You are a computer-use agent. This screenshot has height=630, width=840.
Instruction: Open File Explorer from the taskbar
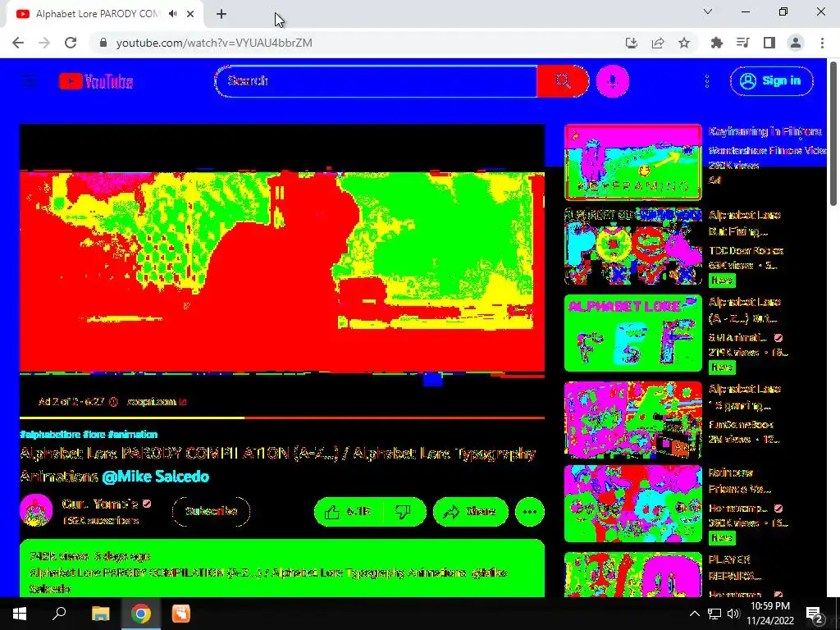100,614
